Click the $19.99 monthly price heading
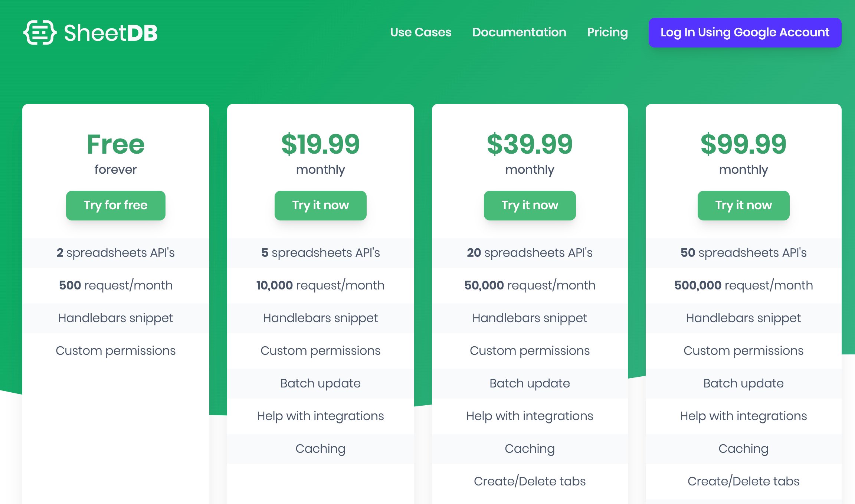 pos(320,144)
